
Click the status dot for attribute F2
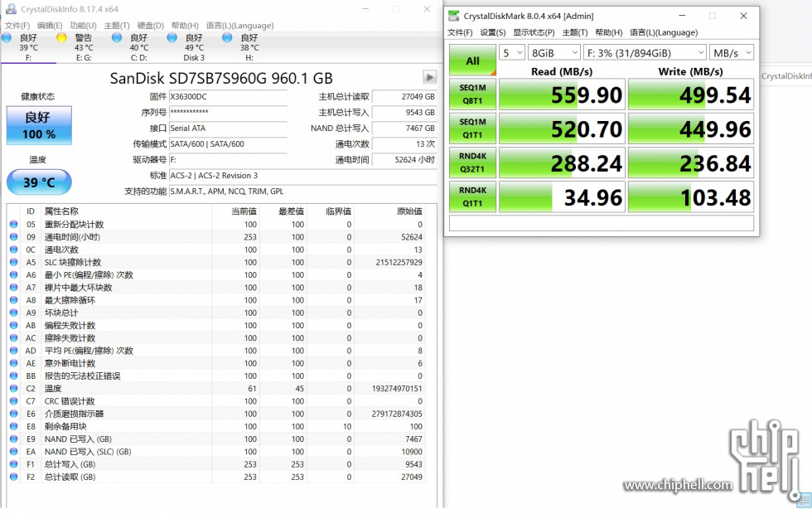coord(14,477)
